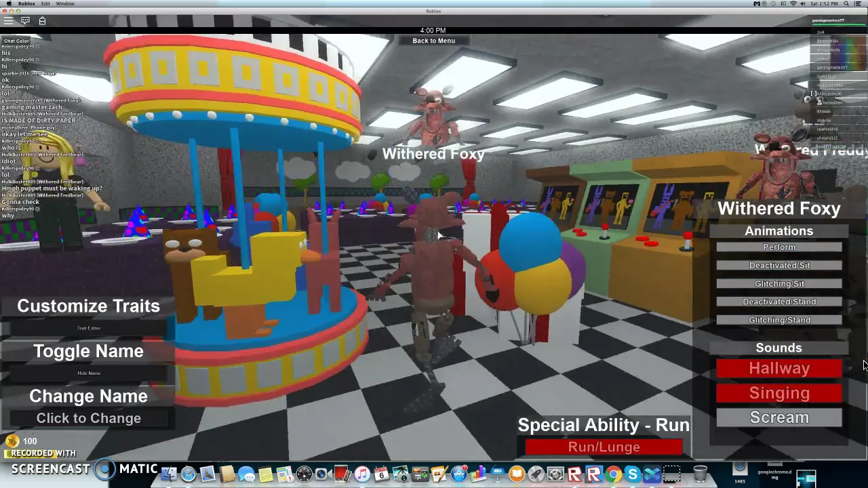Viewport: 868px width, 488px height.
Task: Play the Perform animation
Action: 779,247
